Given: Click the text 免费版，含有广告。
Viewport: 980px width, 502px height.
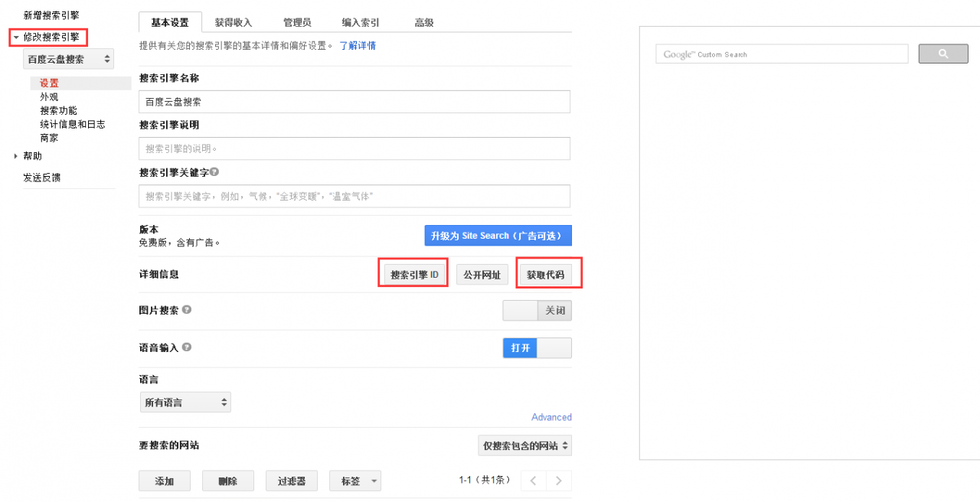Looking at the screenshot, I should (x=180, y=243).
